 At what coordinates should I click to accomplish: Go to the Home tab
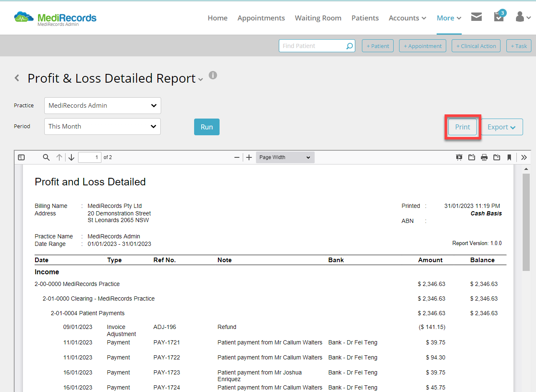coord(217,18)
